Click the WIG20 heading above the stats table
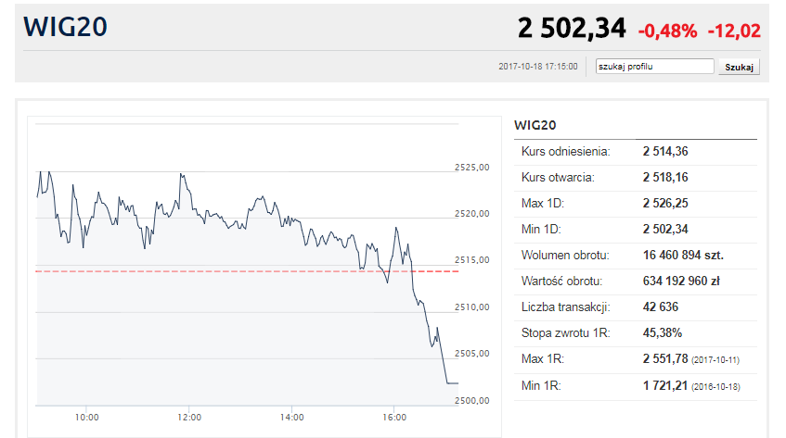Screen dimensions: 786x438 tap(534, 126)
